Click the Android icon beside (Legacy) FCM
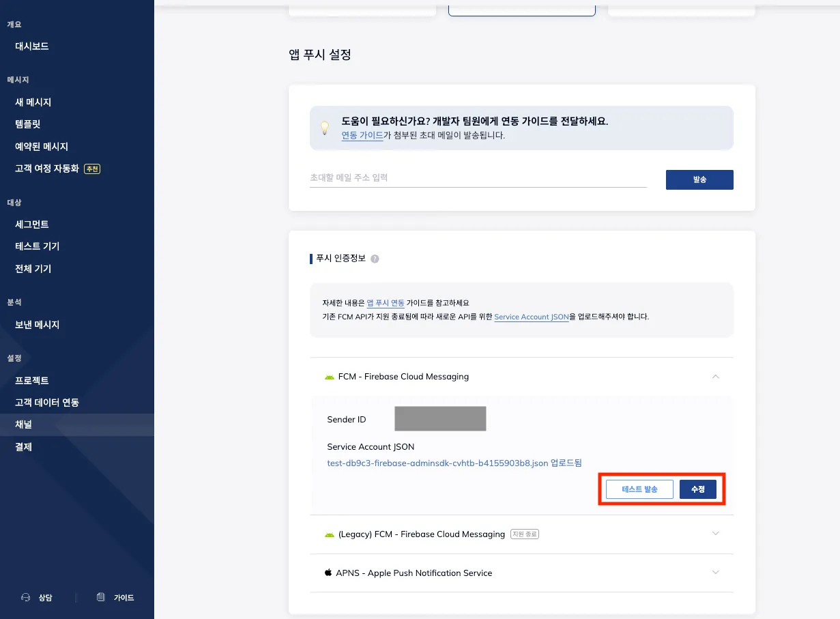Screen dimensions: 840x619 330,534
